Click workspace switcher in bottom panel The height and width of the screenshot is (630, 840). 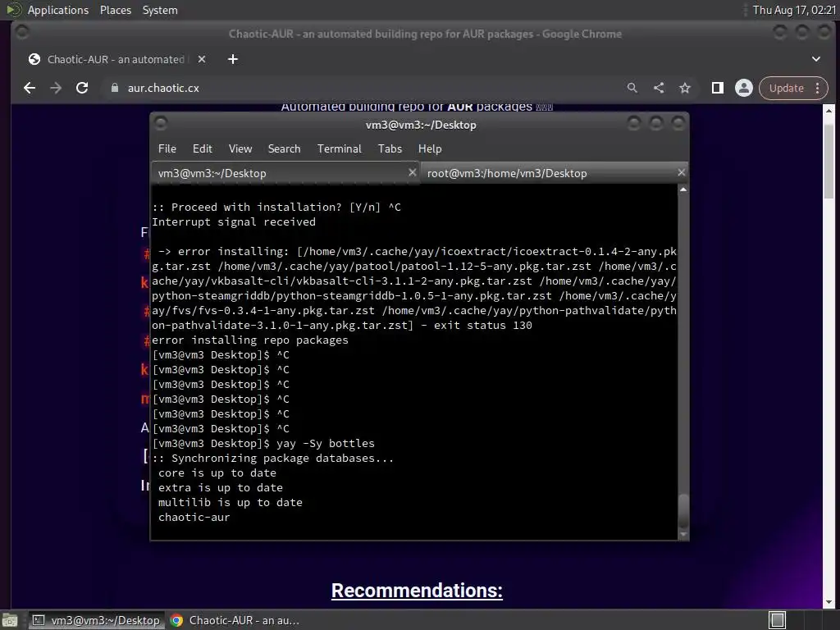(778, 620)
